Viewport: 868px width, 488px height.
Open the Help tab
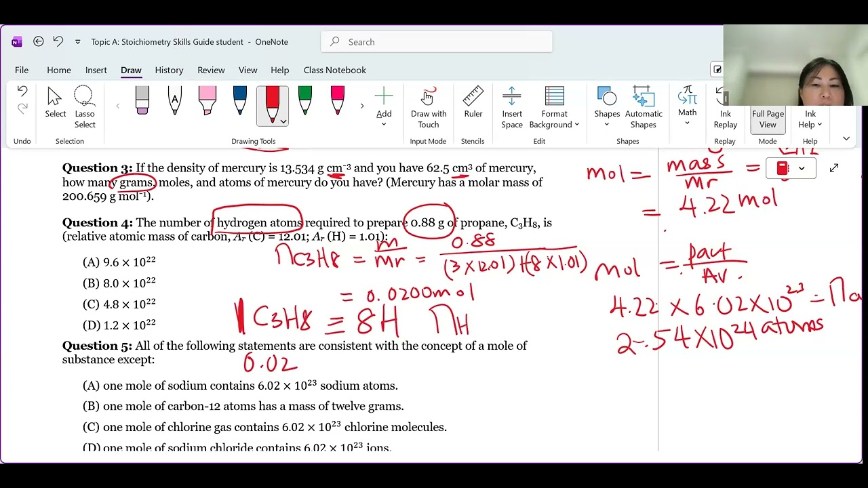[x=279, y=70]
